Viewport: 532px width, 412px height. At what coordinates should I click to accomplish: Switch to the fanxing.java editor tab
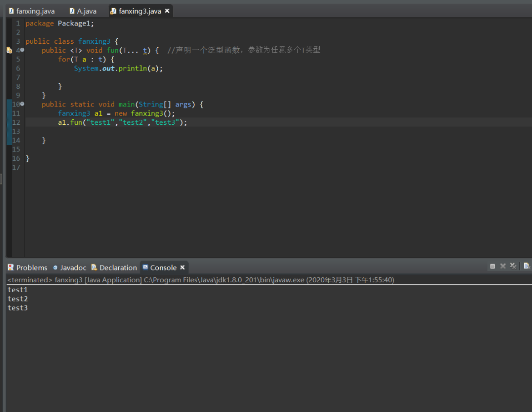35,11
